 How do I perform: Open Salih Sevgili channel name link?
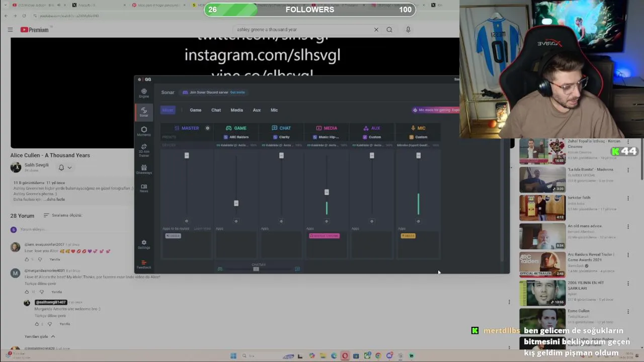tap(37, 165)
